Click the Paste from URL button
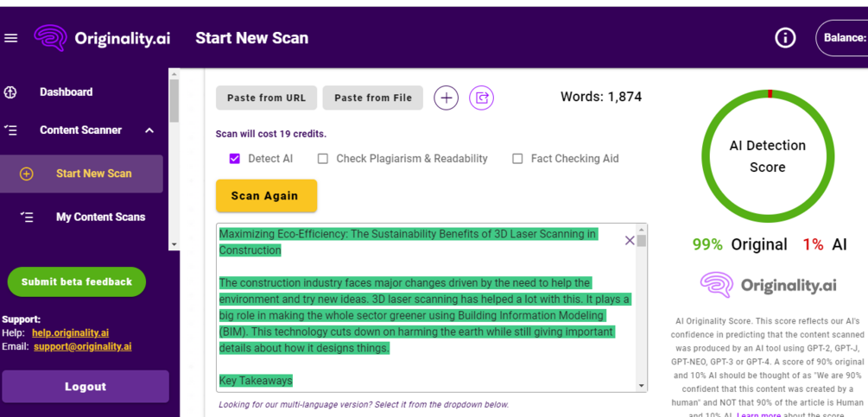Viewport: 868px width, 417px height. pos(266,98)
